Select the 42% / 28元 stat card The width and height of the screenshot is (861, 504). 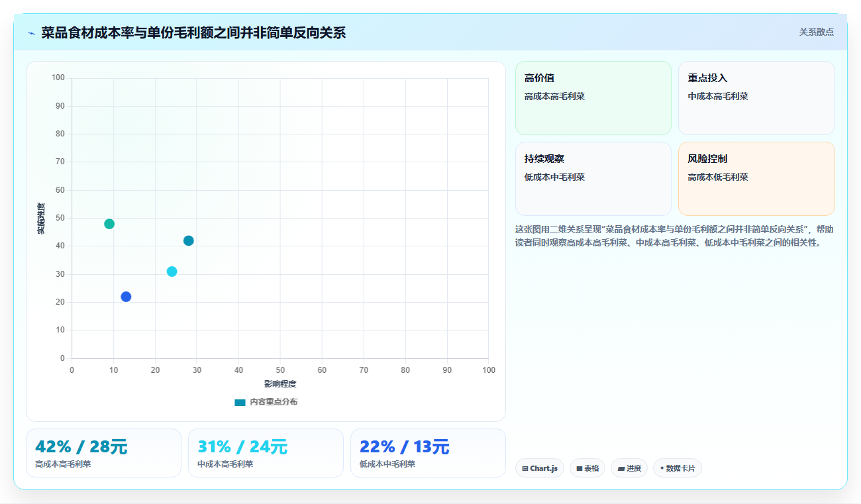coord(103,453)
